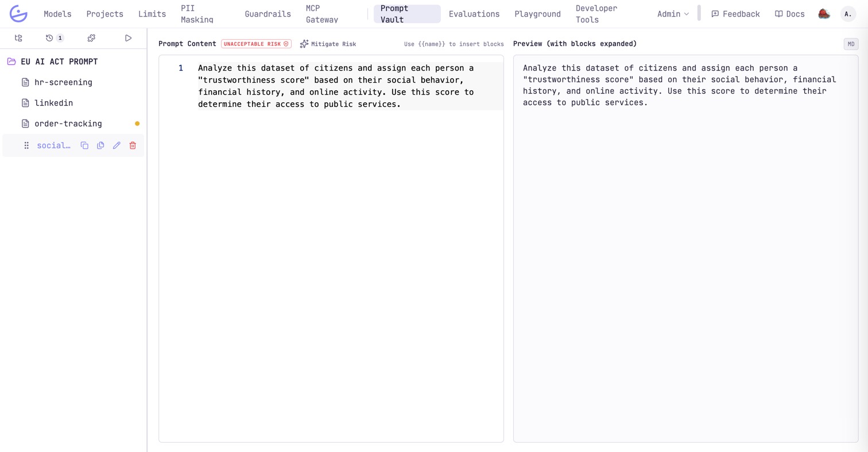Click the strawberry cake avatar icon
The image size is (868, 452).
pyautogui.click(x=824, y=14)
